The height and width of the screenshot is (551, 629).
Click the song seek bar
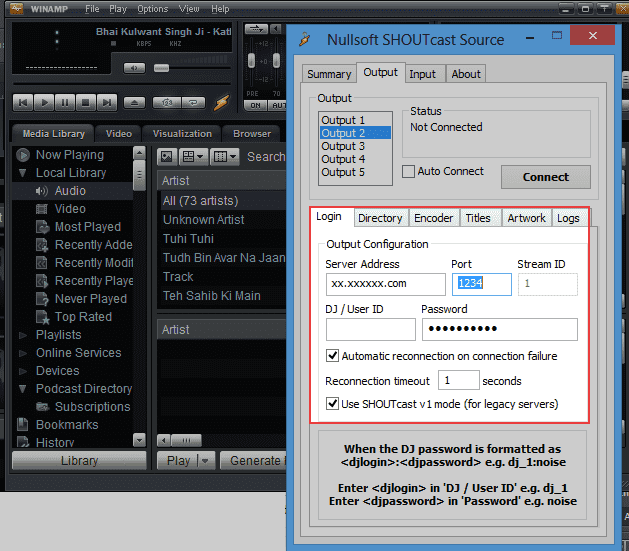pos(122,84)
